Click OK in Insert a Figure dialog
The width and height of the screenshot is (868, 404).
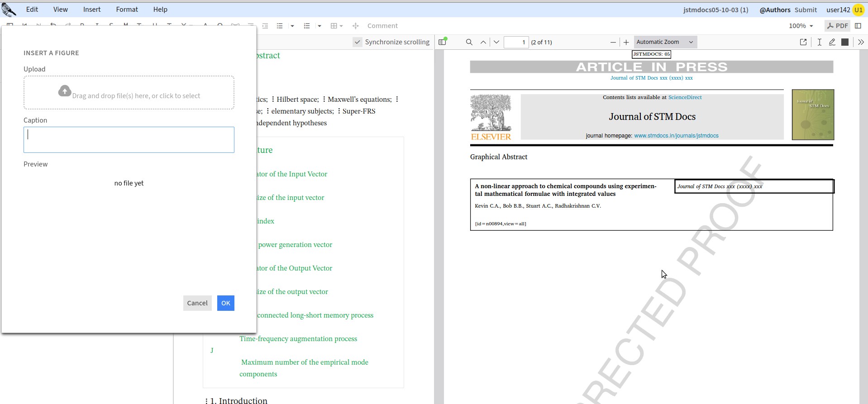pyautogui.click(x=225, y=303)
